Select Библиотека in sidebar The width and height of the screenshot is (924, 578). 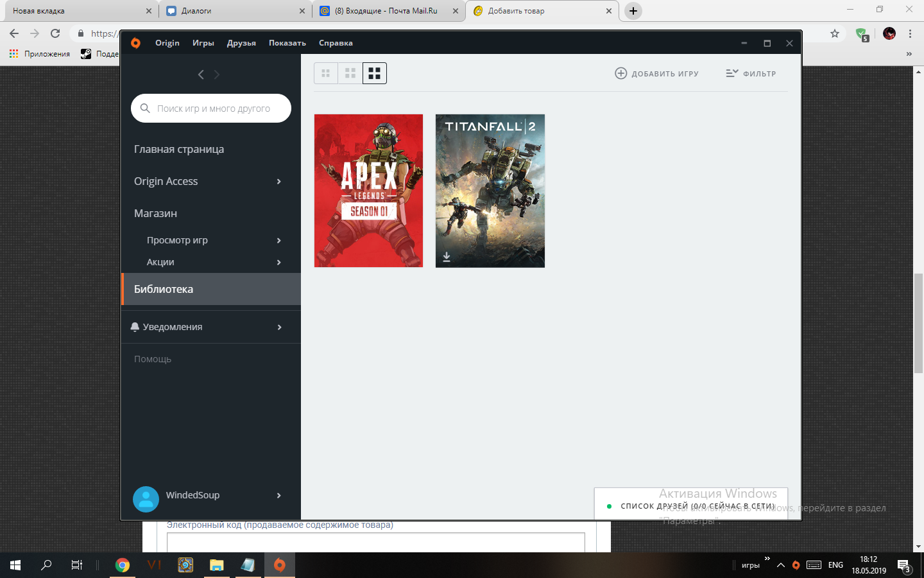click(211, 289)
